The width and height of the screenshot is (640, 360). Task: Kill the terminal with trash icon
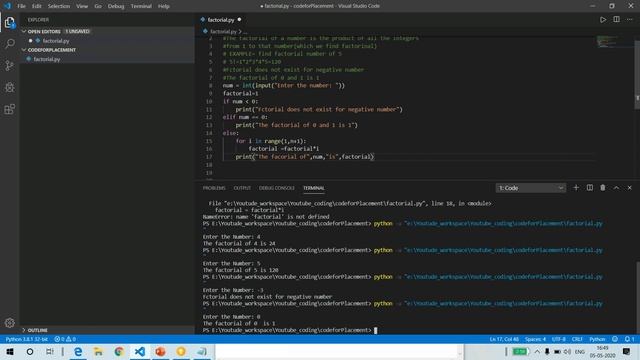603,188
